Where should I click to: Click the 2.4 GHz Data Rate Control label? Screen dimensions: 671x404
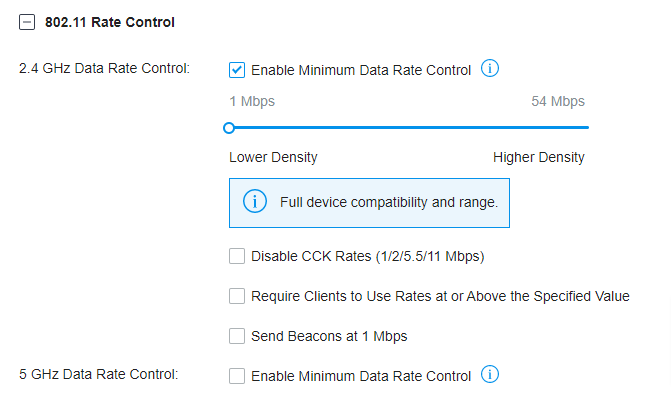(x=104, y=70)
